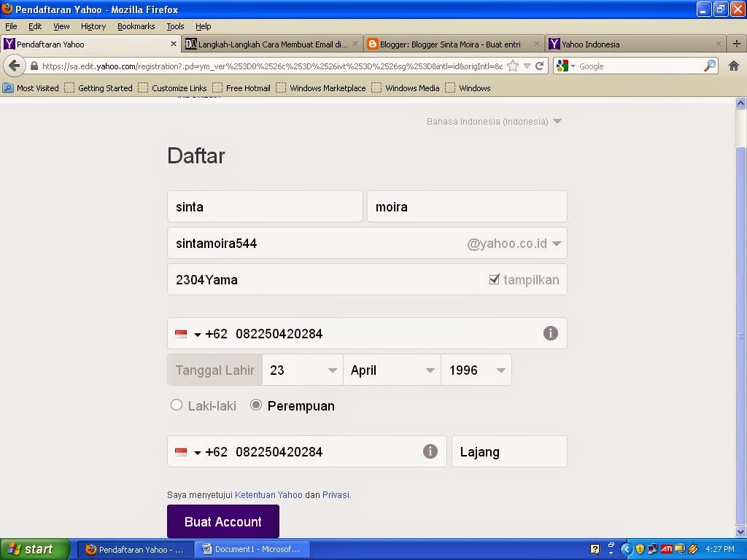
Task: Click the first name field containing sinta
Action: click(x=265, y=206)
